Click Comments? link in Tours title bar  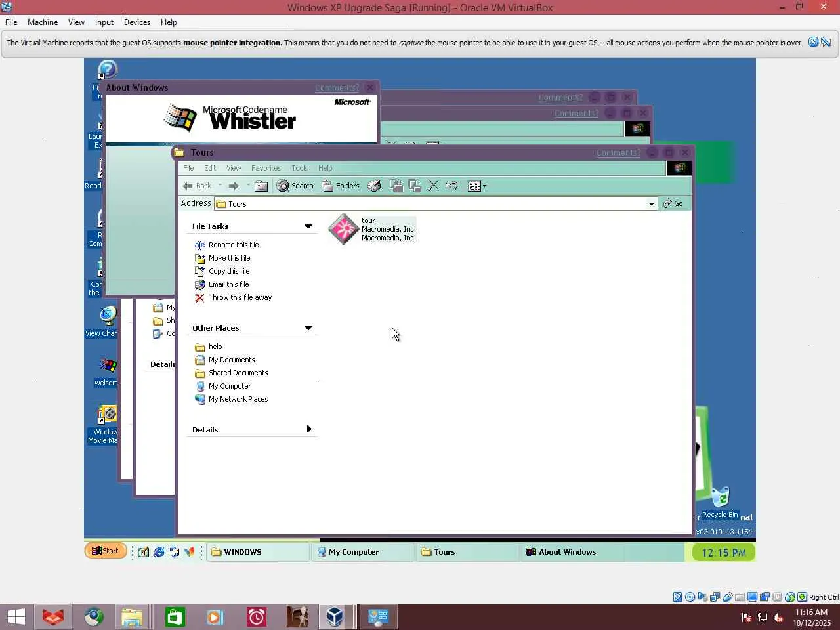618,152
